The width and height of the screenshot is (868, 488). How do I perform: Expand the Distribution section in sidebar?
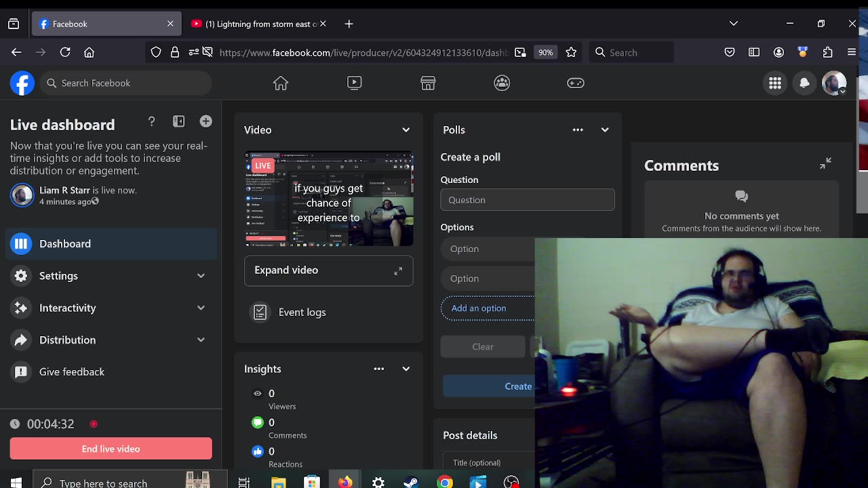(x=201, y=340)
